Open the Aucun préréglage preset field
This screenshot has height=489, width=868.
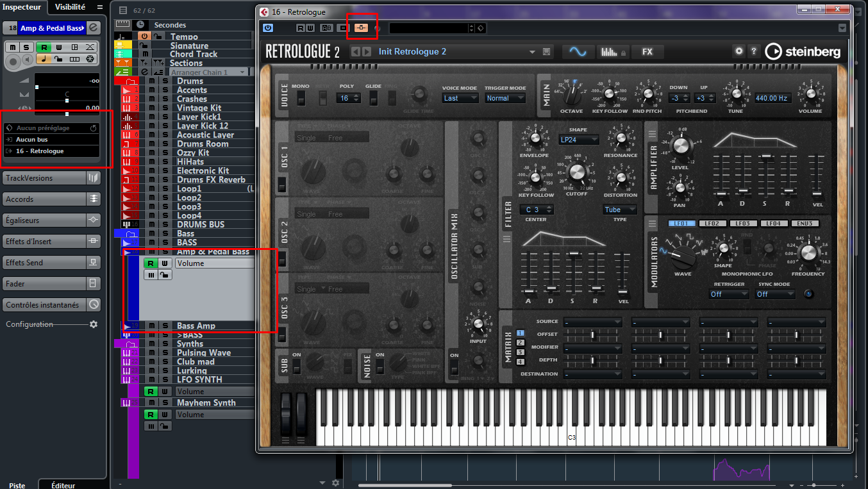(x=52, y=128)
